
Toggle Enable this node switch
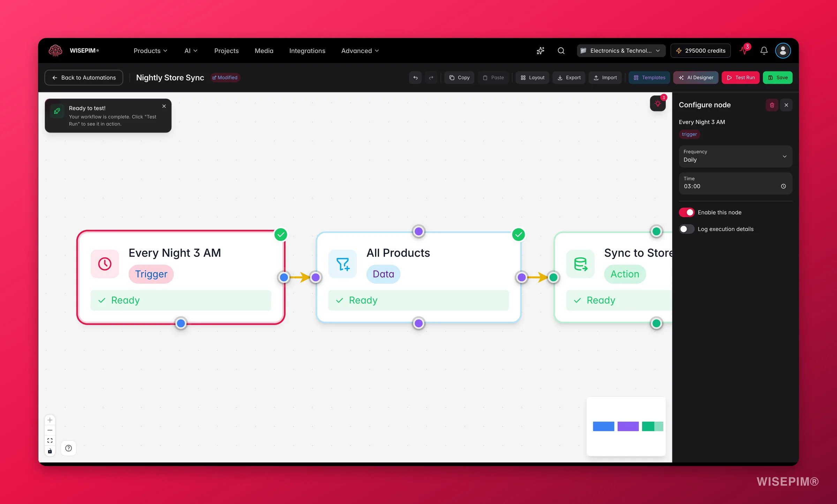pyautogui.click(x=686, y=212)
